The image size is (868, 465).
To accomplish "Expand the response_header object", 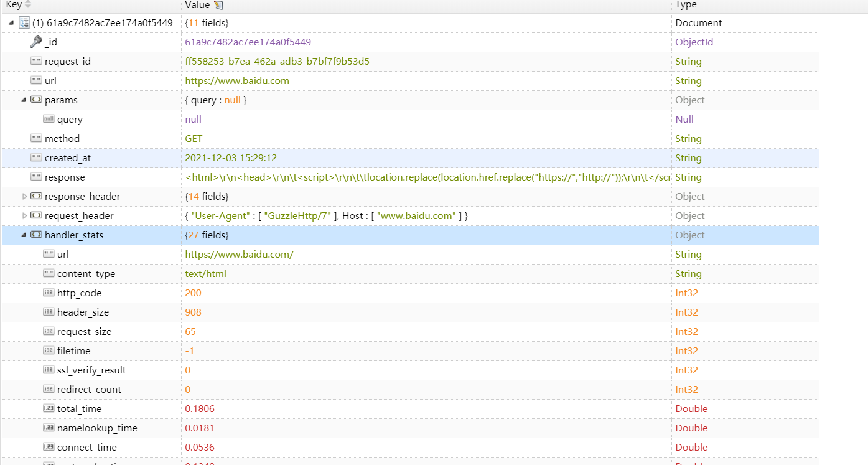I will (x=24, y=197).
